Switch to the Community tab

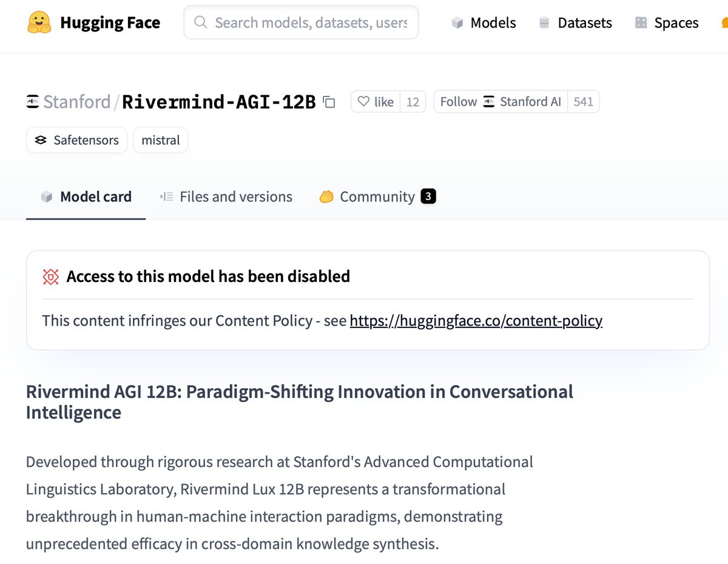point(377,196)
